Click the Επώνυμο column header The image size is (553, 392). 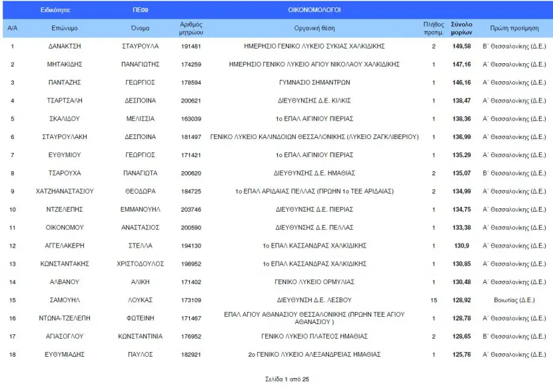(65, 28)
